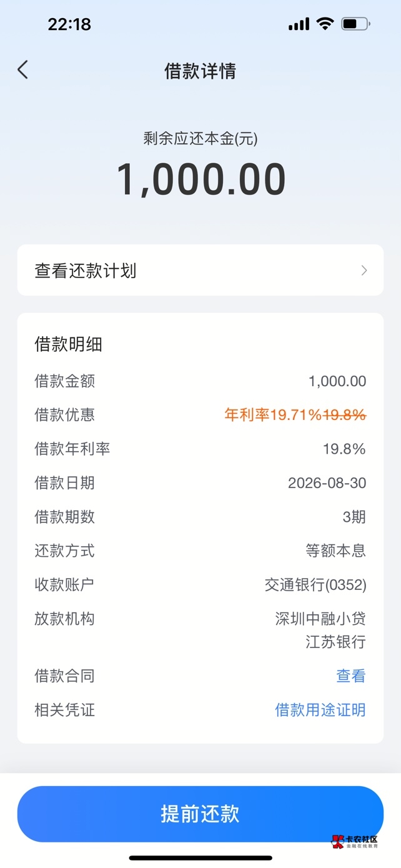Tap the home indicator bar at the bottom
Screen dimensions: 401x868
tap(200, 858)
